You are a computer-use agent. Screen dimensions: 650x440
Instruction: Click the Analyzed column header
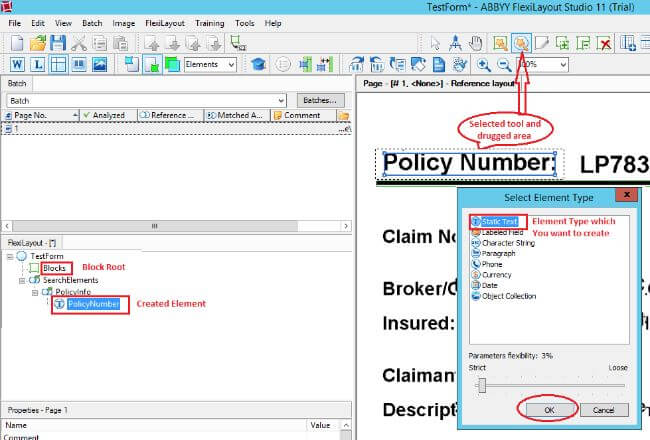pyautogui.click(x=108, y=115)
